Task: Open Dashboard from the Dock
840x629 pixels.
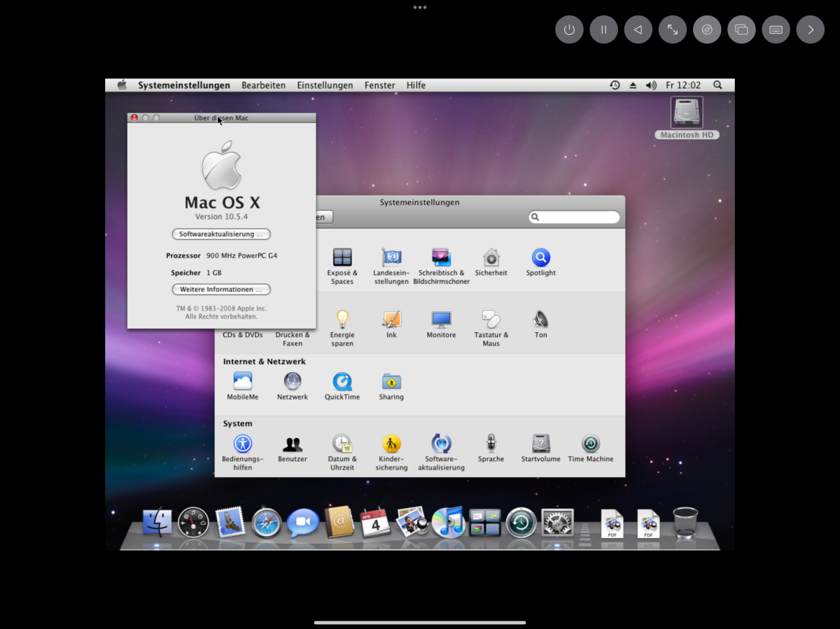Action: (x=193, y=522)
